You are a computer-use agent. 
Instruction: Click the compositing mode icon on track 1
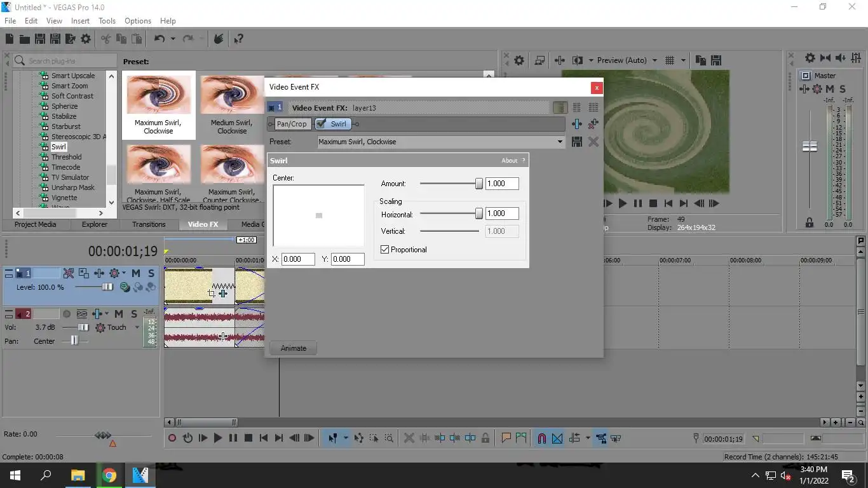click(125, 287)
